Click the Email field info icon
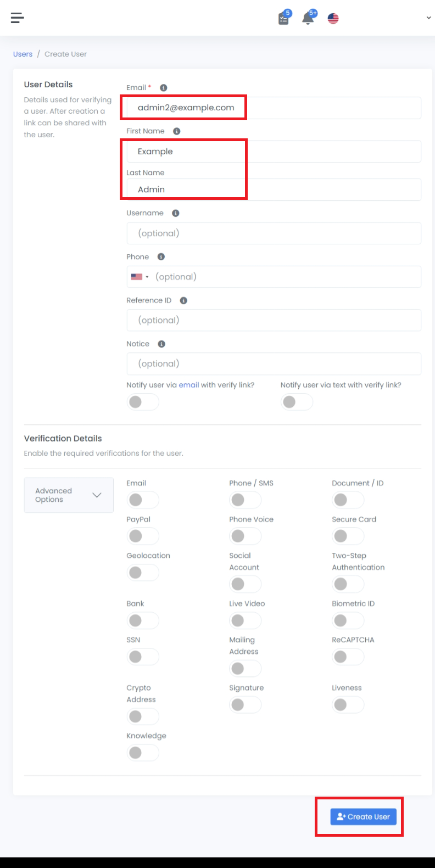Screen dimensions: 435x868 [x=164, y=88]
